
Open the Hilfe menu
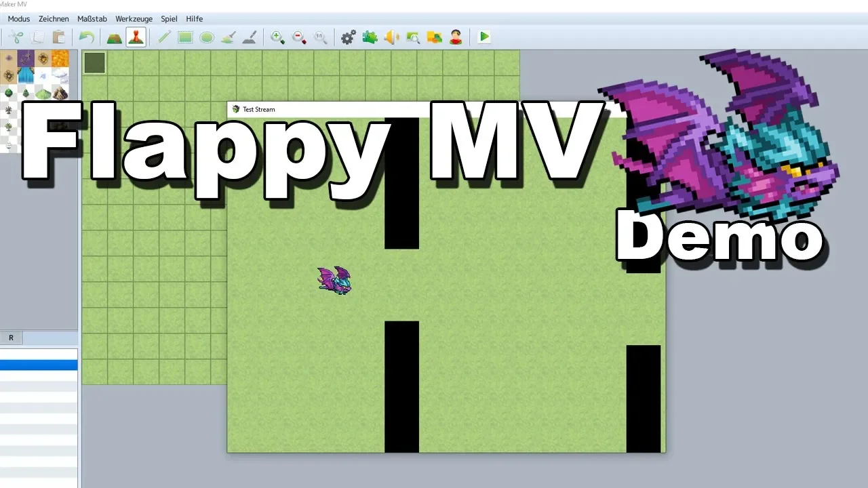[195, 19]
